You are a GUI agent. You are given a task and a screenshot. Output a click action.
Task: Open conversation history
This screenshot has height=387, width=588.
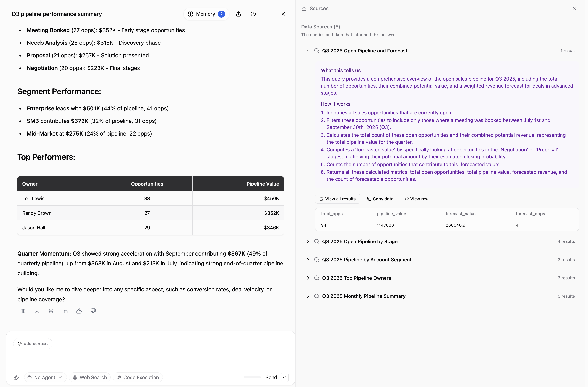coord(253,14)
